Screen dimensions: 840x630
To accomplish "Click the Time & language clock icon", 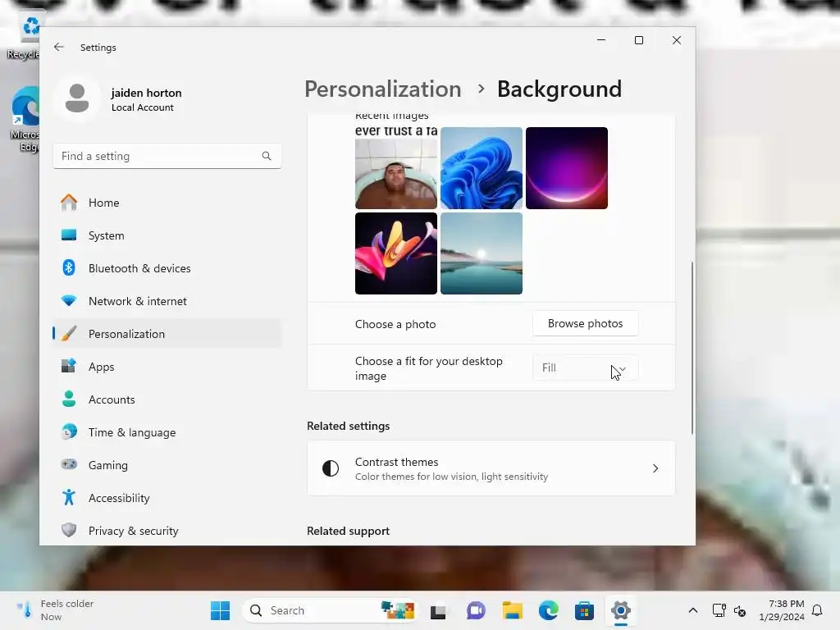I will coord(69,431).
